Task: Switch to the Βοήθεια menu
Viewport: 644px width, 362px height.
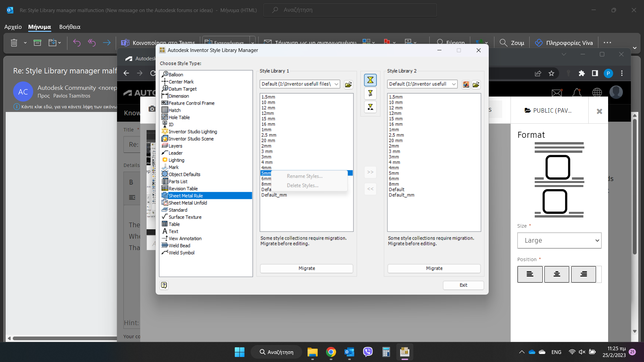Action: click(x=70, y=27)
